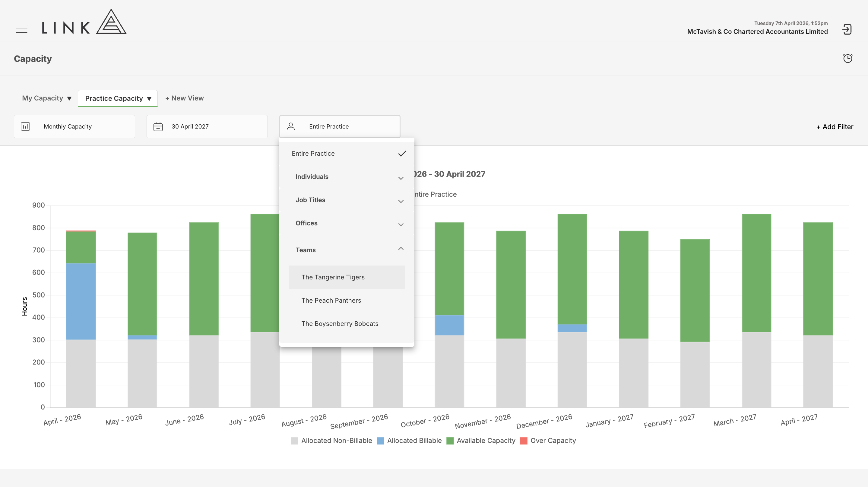868x487 pixels.
Task: Click the calendar icon beside 30 April 2027
Action: click(158, 126)
